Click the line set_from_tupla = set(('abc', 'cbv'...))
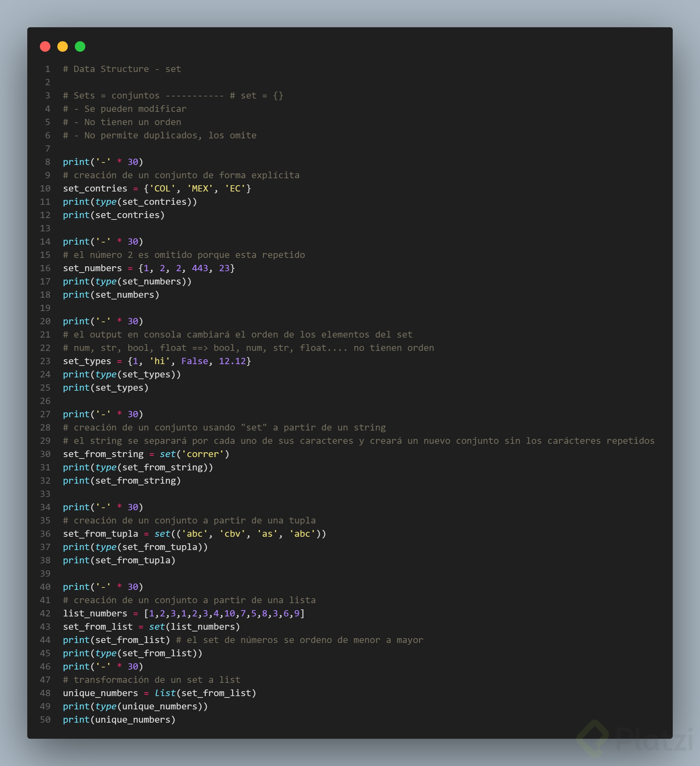Image resolution: width=700 pixels, height=766 pixels. [195, 534]
